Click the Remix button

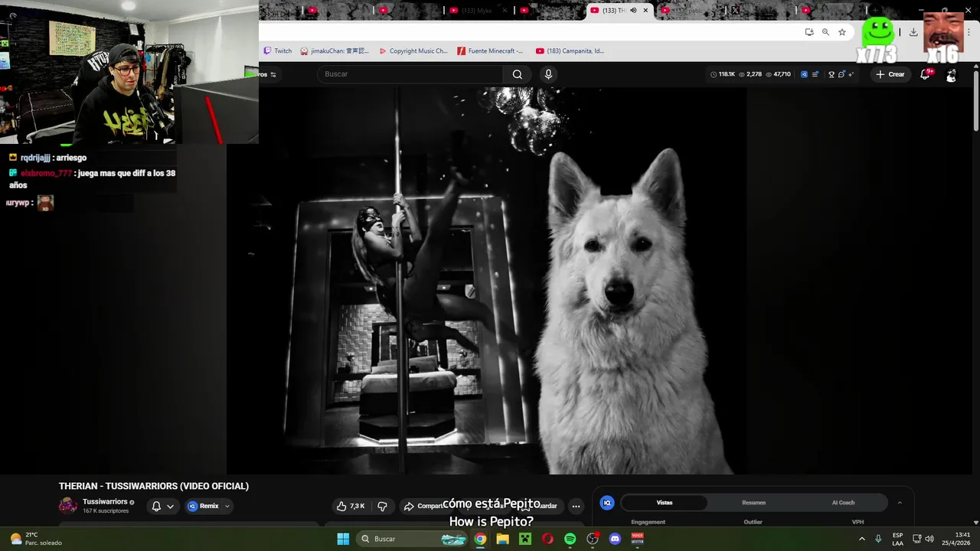pyautogui.click(x=204, y=506)
